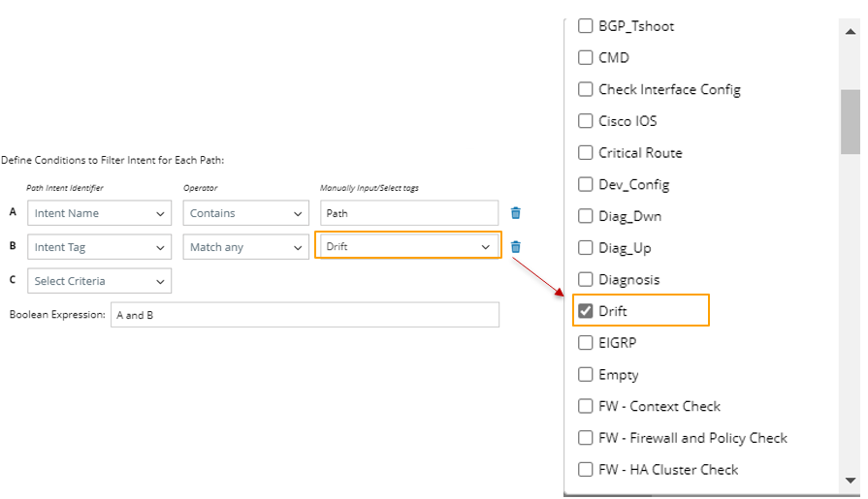This screenshot has height=499, width=868.
Task: Uncheck the Drift tag checkbox
Action: click(586, 311)
